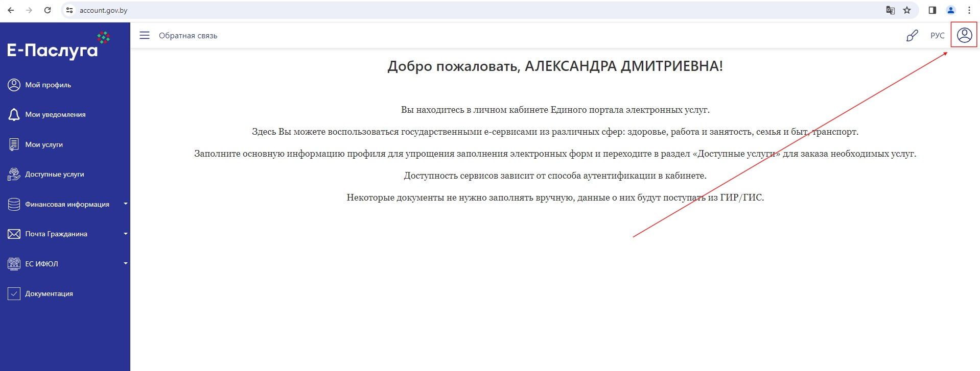Click the envelope icon for Почта Гражданина
The image size is (980, 371).
click(x=14, y=234)
